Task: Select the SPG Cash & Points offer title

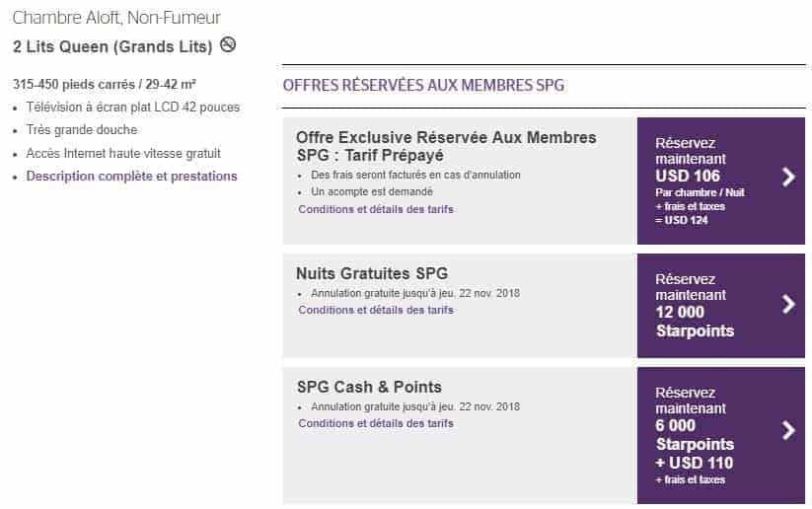Action: (x=369, y=387)
